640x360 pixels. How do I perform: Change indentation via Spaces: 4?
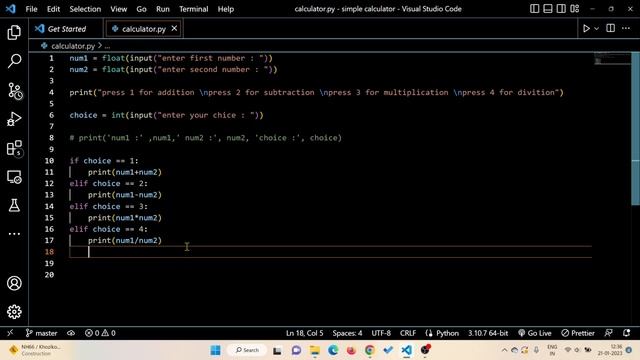pyautogui.click(x=347, y=333)
